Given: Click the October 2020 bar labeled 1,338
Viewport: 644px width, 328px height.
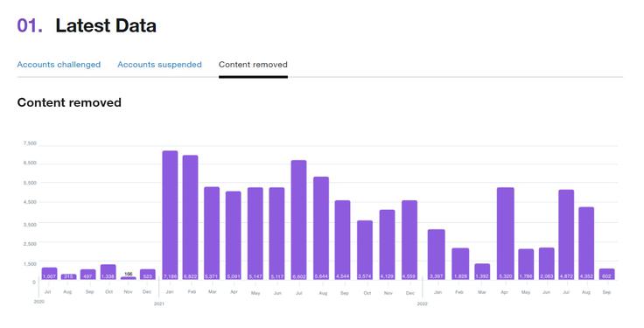Looking at the screenshot, I should [x=108, y=272].
